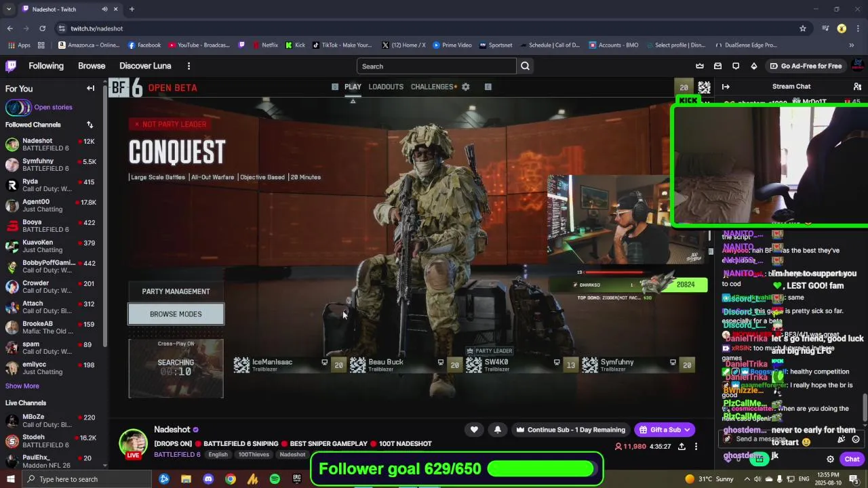The height and width of the screenshot is (488, 868).
Task: Open the user profile avatar menu
Action: 857,66
